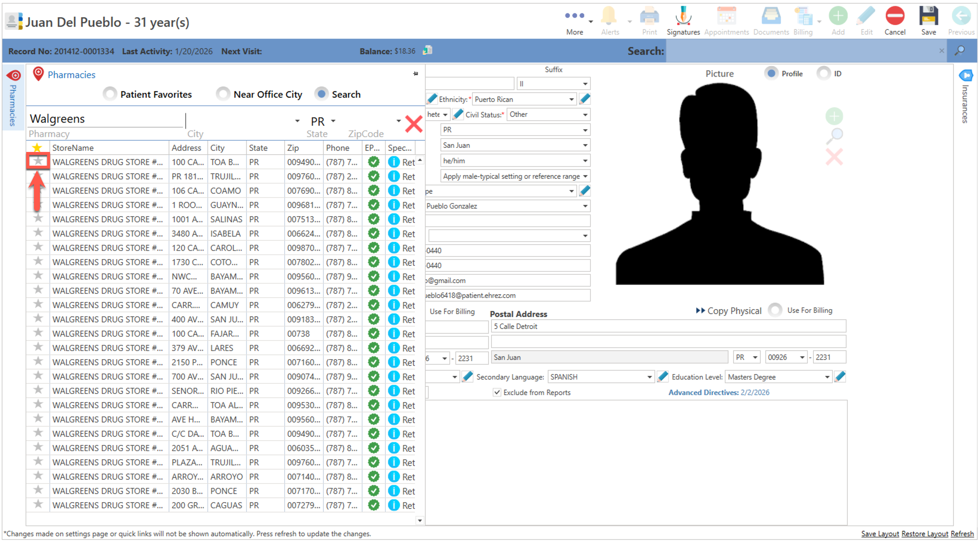Open the Education Level dropdown
This screenshot has height=541, width=980.
pos(826,377)
